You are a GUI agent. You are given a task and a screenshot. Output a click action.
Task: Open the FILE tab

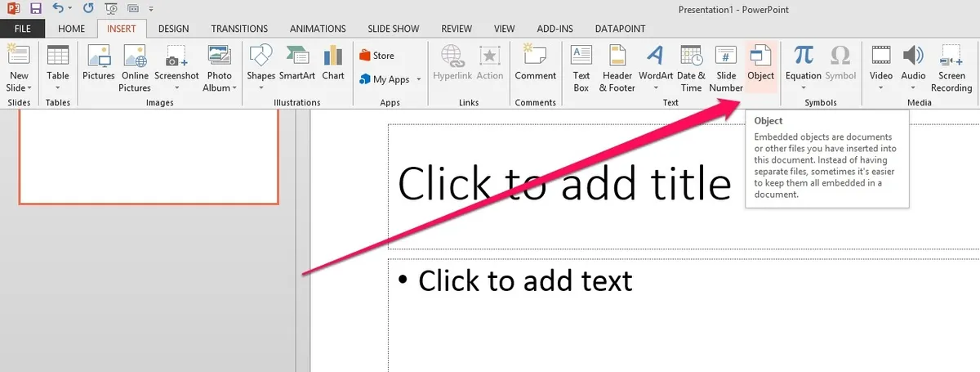23,29
